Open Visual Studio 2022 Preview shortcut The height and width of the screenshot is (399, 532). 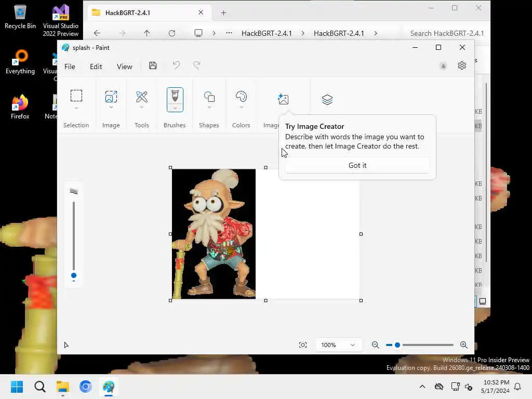[61, 20]
